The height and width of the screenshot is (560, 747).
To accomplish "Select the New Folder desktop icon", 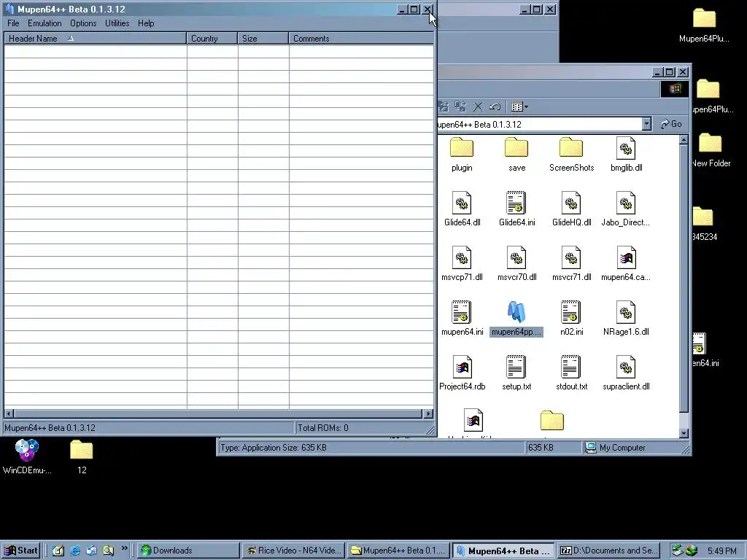I will click(x=711, y=150).
